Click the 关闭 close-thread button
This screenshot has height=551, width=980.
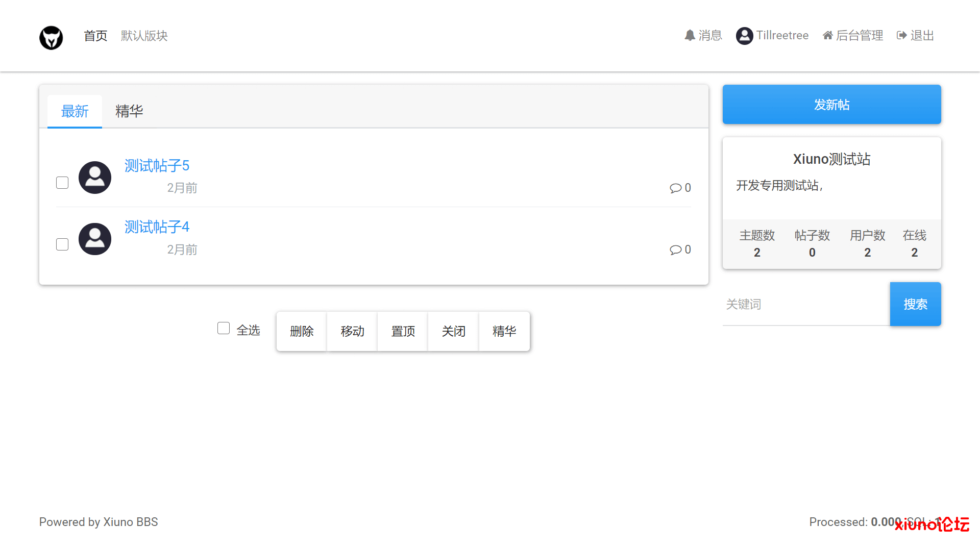tap(453, 331)
